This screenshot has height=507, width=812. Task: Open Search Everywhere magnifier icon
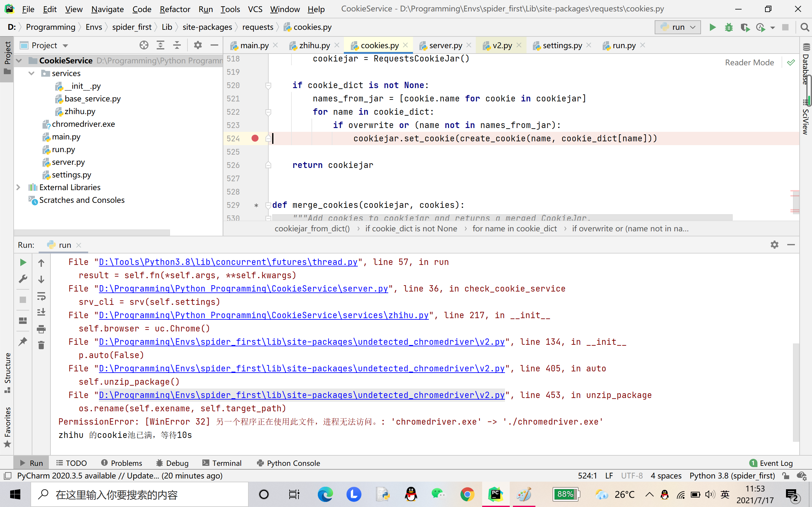(x=805, y=27)
